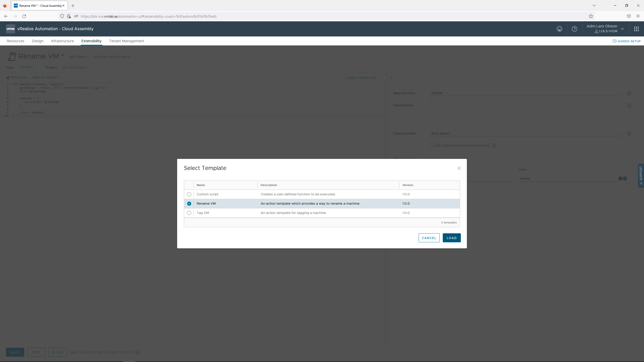Expand the SCRIPT type dropdown

(28, 67)
